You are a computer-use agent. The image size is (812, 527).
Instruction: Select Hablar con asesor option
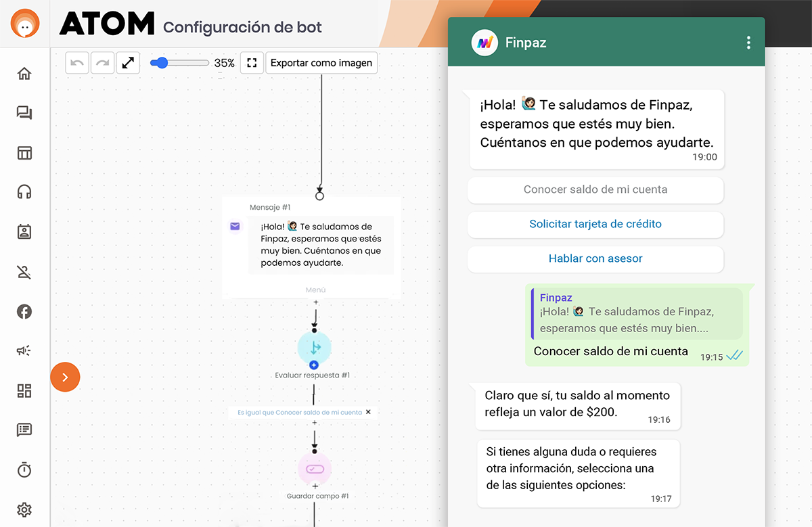click(595, 258)
